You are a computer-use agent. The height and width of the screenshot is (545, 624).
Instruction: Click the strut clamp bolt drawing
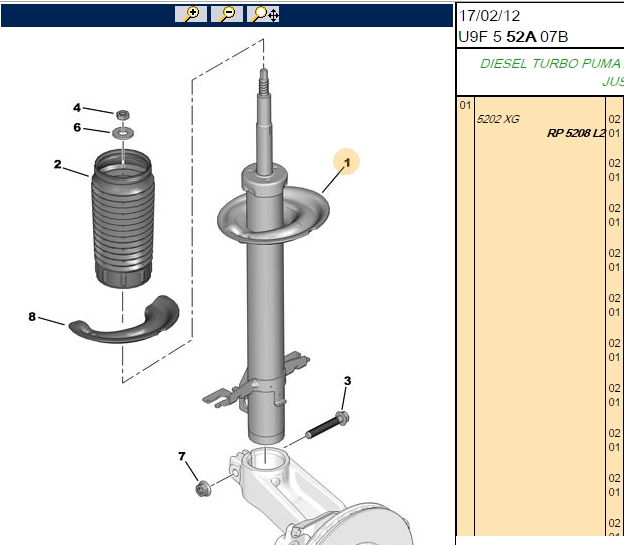coord(328,426)
